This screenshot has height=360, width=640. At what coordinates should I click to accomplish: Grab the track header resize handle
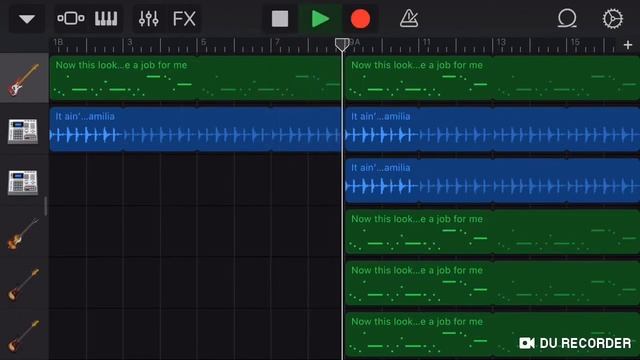point(46,206)
